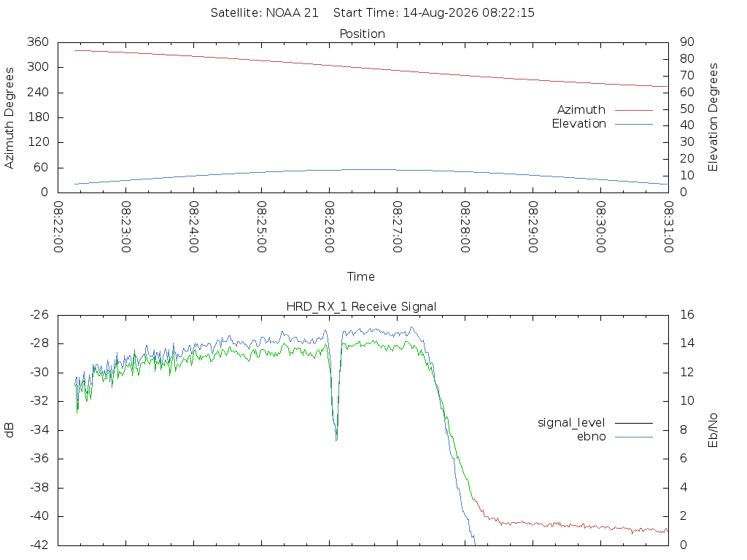The height and width of the screenshot is (560, 747).
Task: Click the HRD_RX_1 Receive Signal title
Action: [361, 307]
